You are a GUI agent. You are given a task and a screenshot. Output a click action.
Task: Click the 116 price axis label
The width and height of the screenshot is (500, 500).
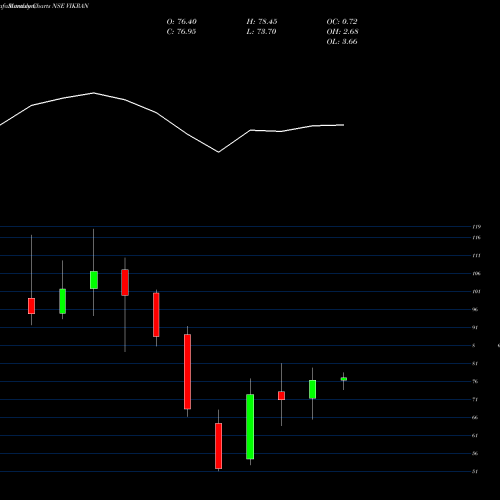click(x=476, y=238)
